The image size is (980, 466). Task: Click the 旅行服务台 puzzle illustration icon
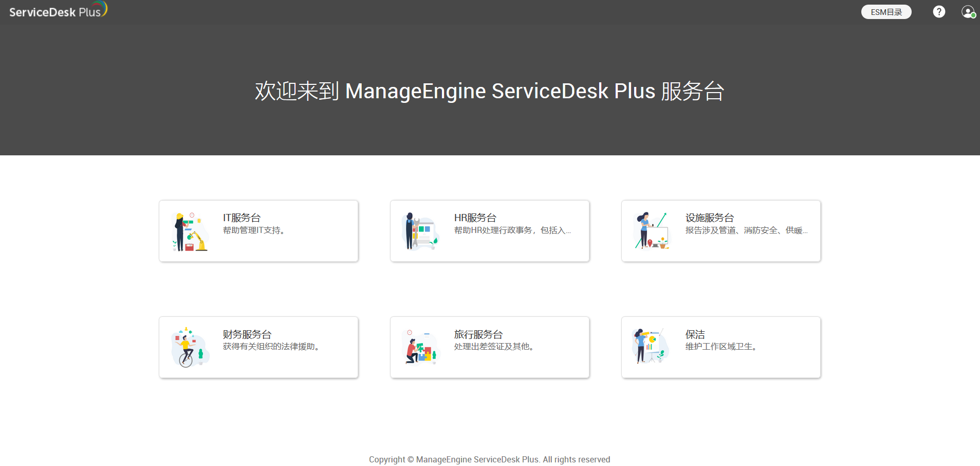(x=421, y=347)
